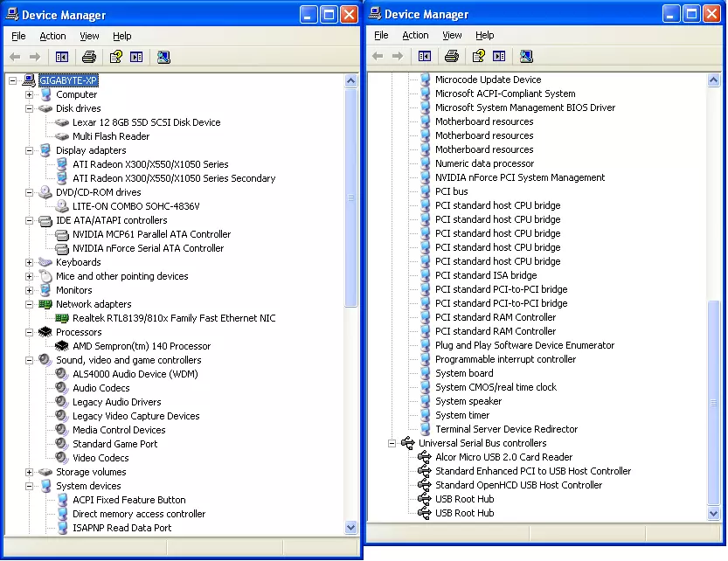This screenshot has width=728, height=561.
Task: Click the help pane icon in left toolbar
Action: [136, 57]
